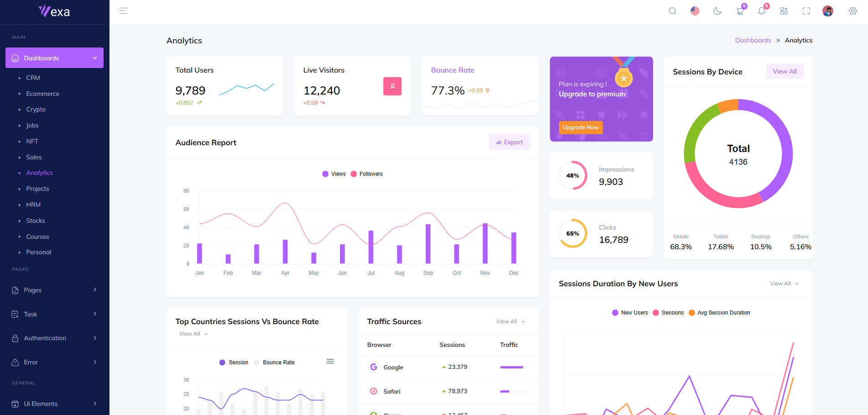Viewport: 868px width, 415px height.
Task: Open the Sales dashboard menu item
Action: click(34, 157)
